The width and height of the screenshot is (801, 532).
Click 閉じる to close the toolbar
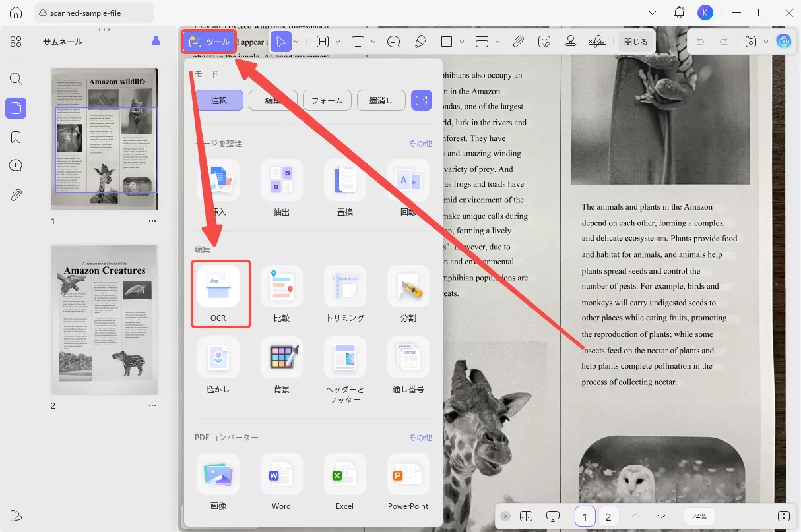tap(636, 42)
